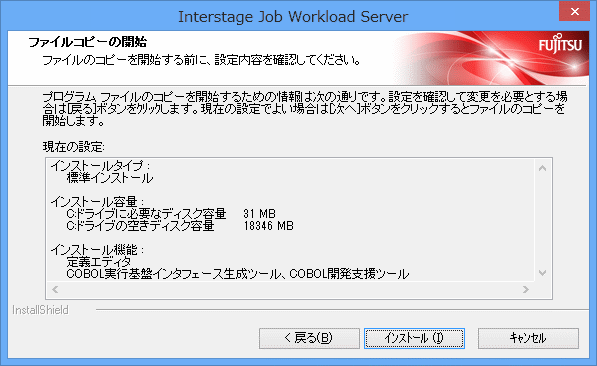This screenshot has width=597, height=366.
Task: Click the 18346 MB free disk space value
Action: coord(268,226)
